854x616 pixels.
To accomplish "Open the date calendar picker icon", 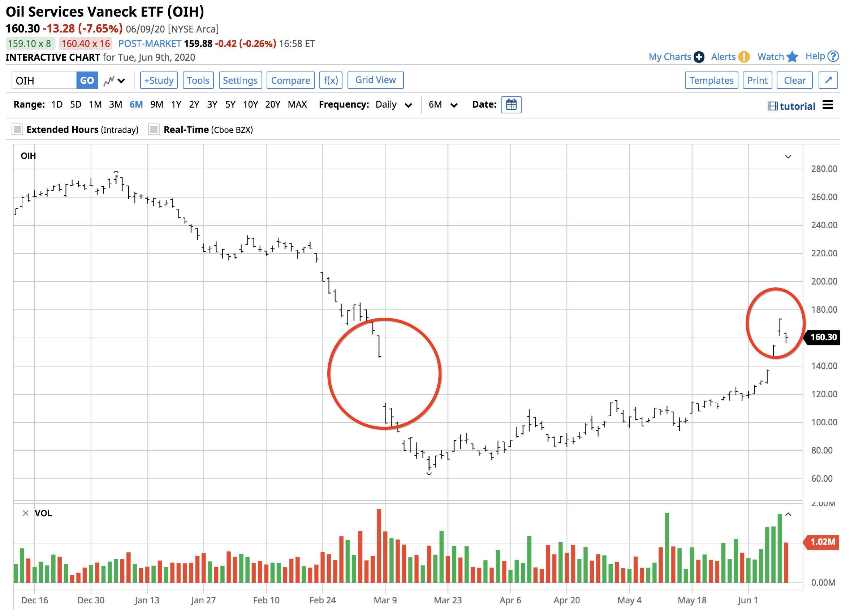I will 511,105.
